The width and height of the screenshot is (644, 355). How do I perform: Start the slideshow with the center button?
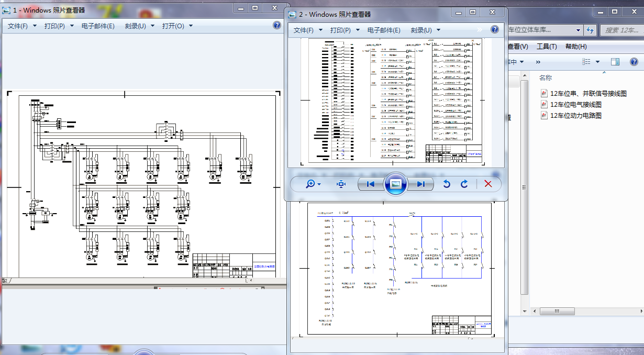pyautogui.click(x=396, y=184)
